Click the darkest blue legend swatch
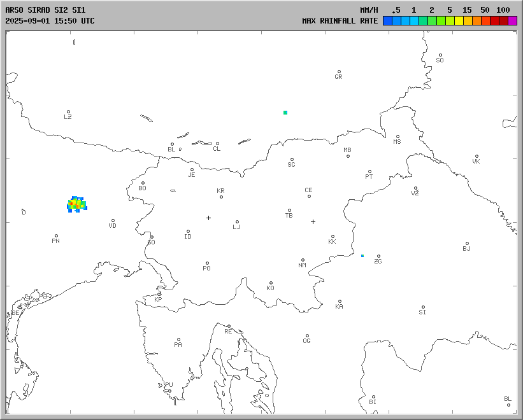 click(x=387, y=20)
